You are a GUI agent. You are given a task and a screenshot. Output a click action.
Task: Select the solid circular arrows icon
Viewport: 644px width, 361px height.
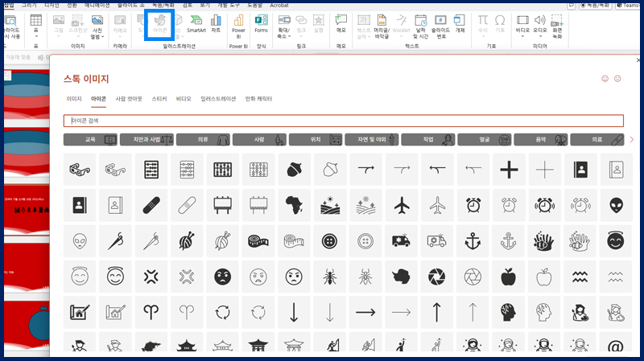[223, 312]
